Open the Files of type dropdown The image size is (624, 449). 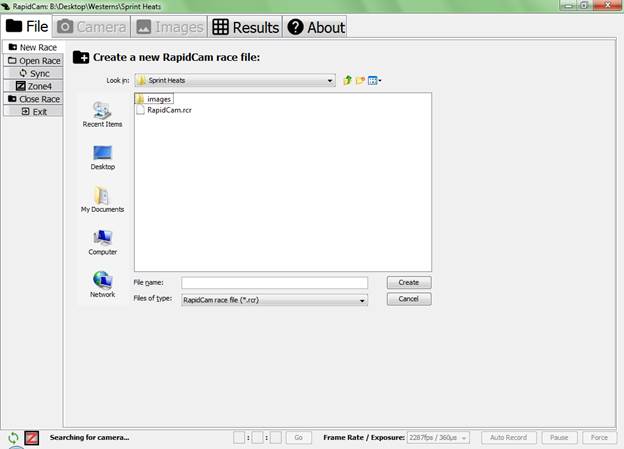pos(361,299)
